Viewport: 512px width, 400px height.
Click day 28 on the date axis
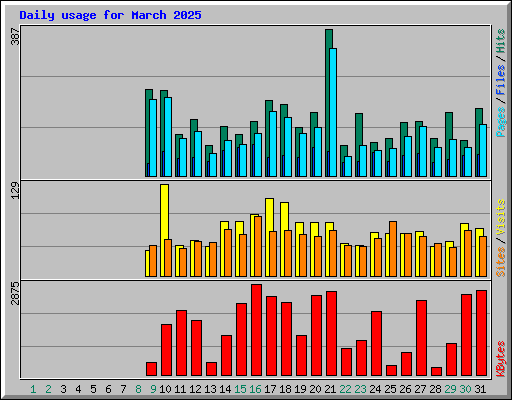coord(435,389)
